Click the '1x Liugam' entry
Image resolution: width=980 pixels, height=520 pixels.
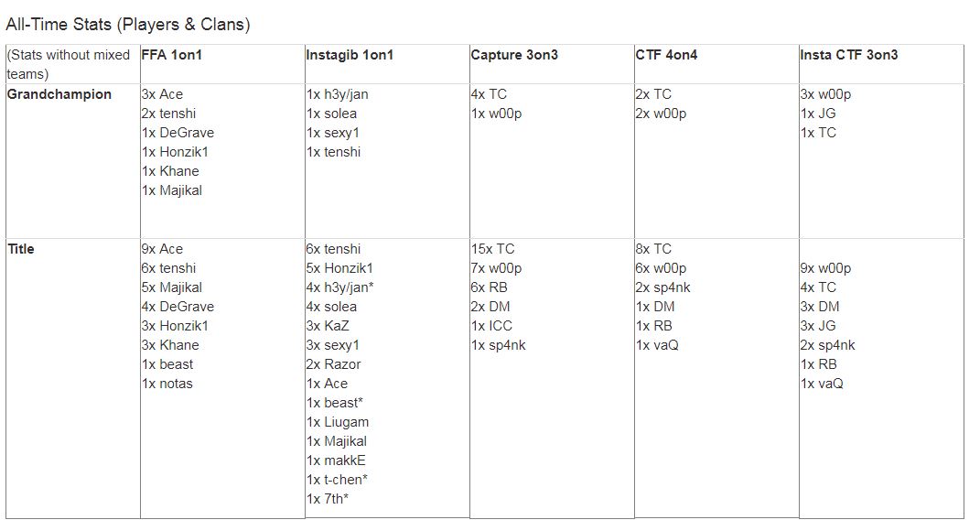(x=336, y=422)
